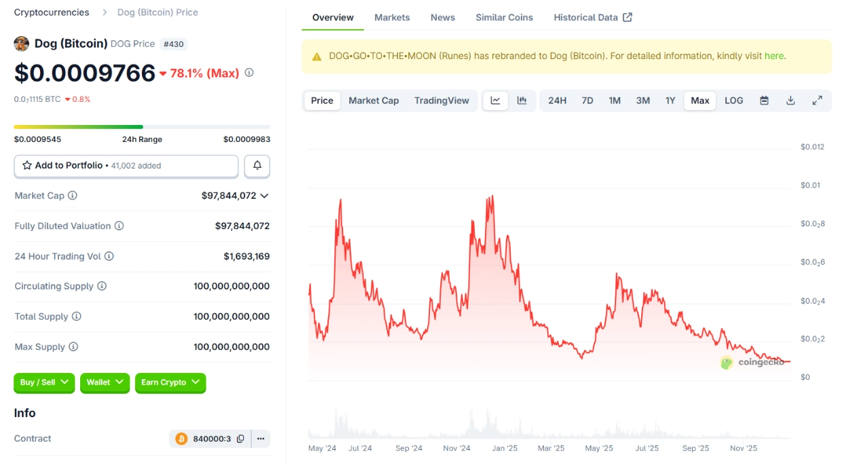Image resolution: width=868 pixels, height=464 pixels.
Task: Open the Markets tab
Action: [392, 18]
